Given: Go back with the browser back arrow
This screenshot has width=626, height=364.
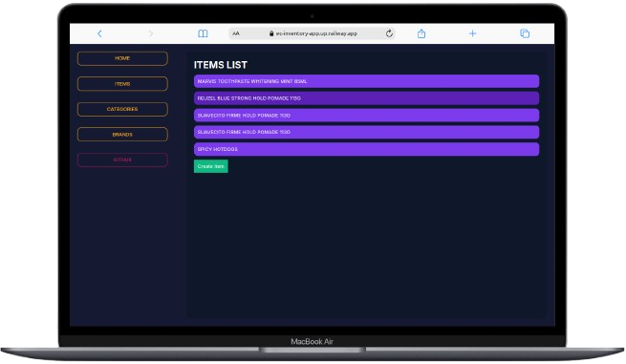Looking at the screenshot, I should tap(99, 33).
